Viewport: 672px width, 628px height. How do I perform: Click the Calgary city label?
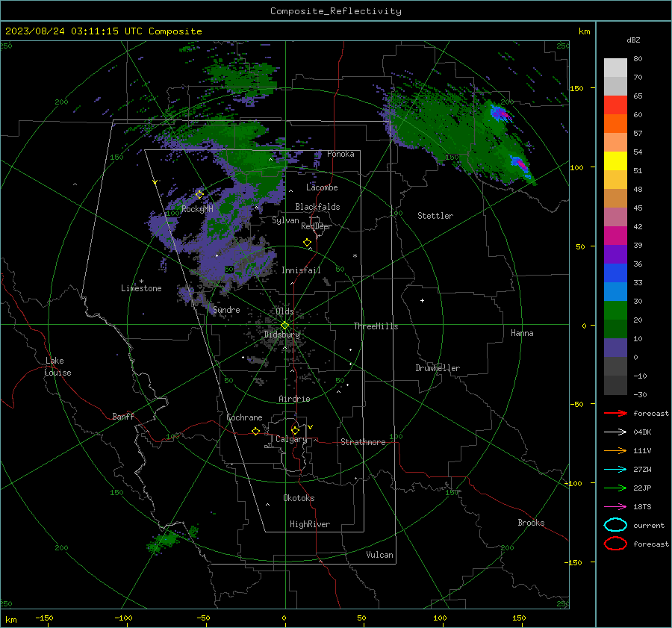[291, 439]
